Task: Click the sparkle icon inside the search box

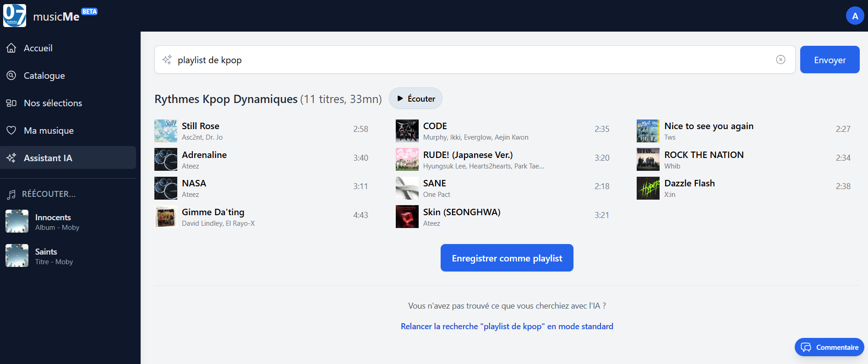Action: click(x=167, y=60)
